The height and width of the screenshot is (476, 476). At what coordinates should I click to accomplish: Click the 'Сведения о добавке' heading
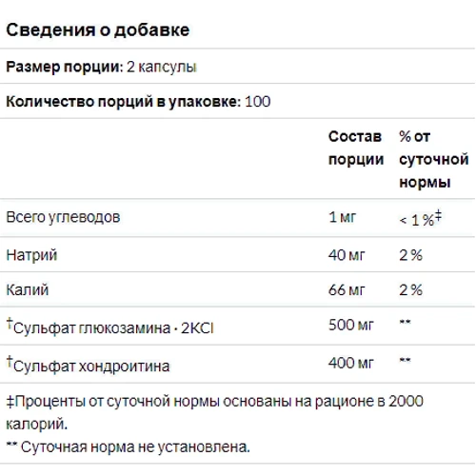coord(98,30)
